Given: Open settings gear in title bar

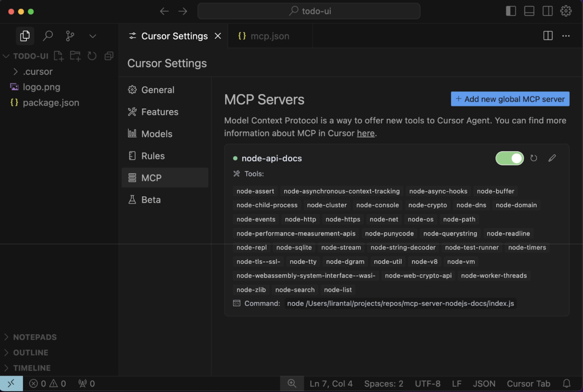Looking at the screenshot, I should [x=566, y=11].
